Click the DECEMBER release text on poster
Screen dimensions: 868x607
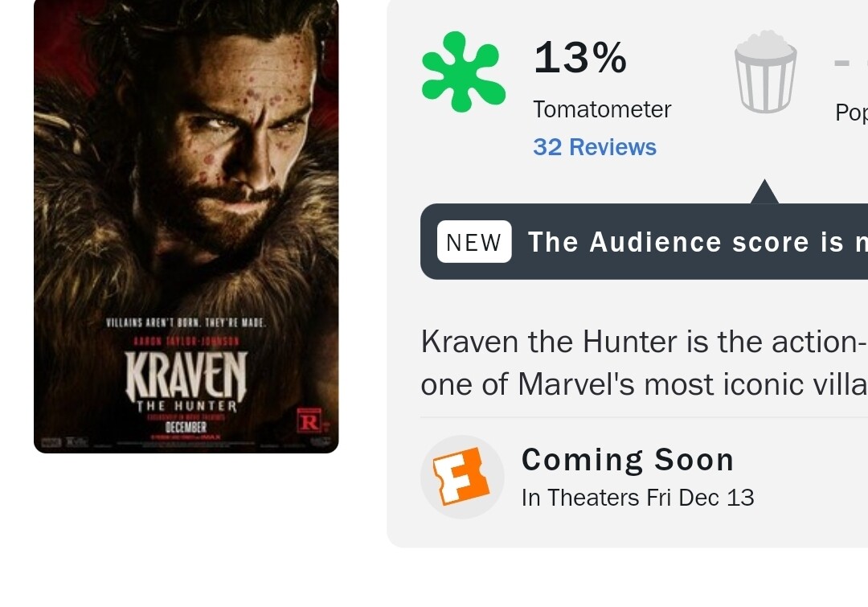[x=186, y=427]
